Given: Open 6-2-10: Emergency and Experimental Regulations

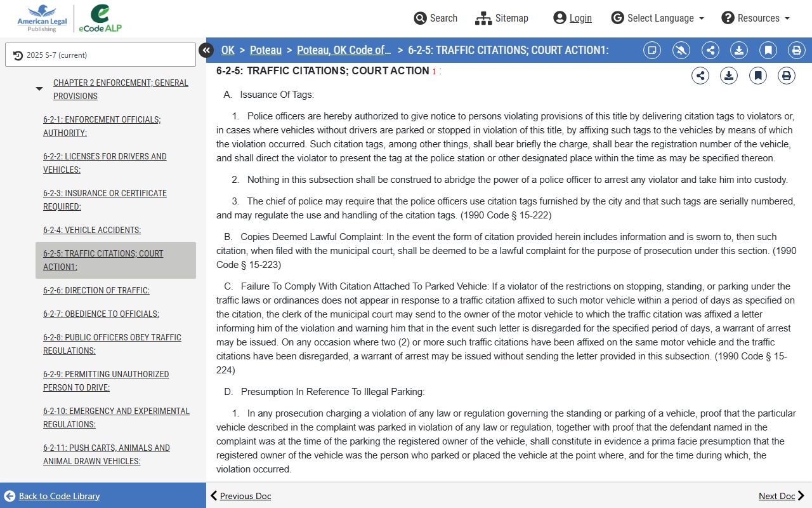Looking at the screenshot, I should (116, 418).
